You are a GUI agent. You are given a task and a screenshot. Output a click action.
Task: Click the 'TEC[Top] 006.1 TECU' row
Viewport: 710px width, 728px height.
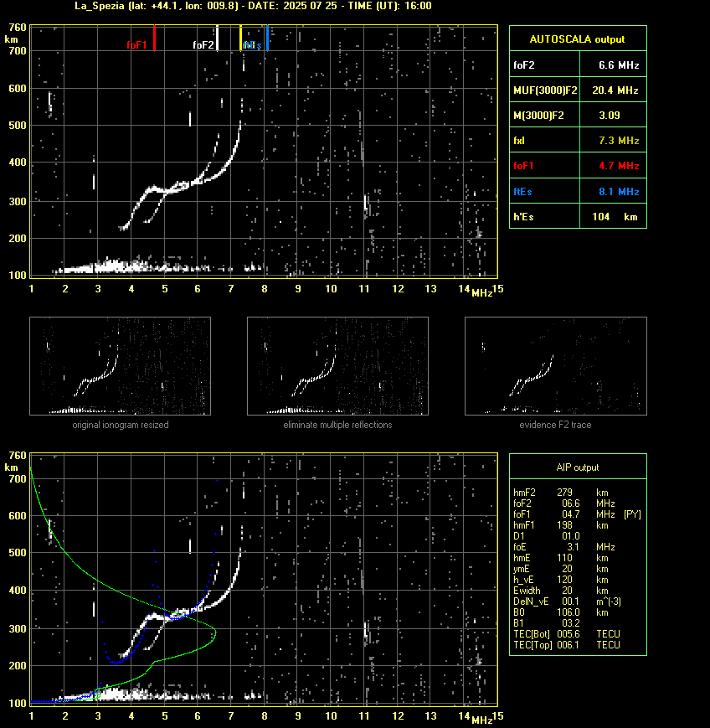click(x=567, y=645)
